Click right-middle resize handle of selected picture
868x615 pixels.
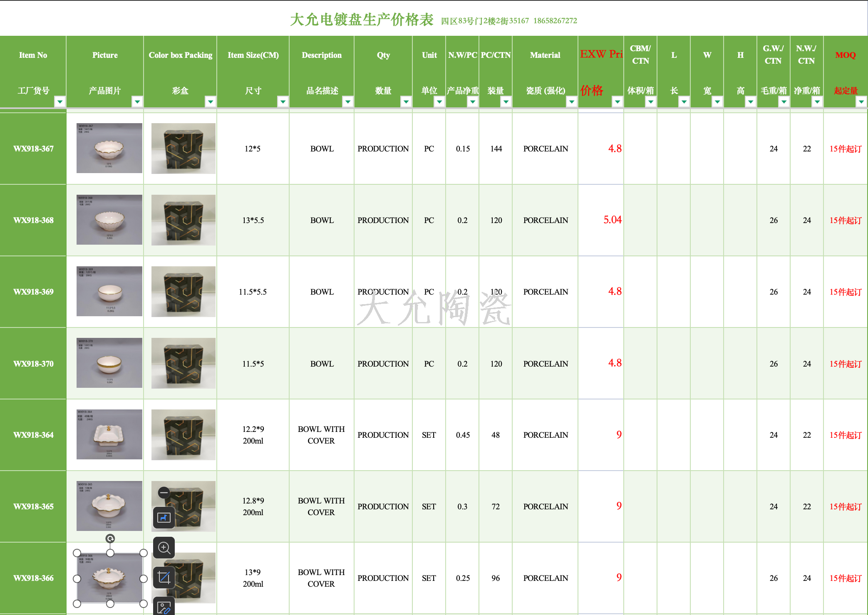[x=144, y=579]
